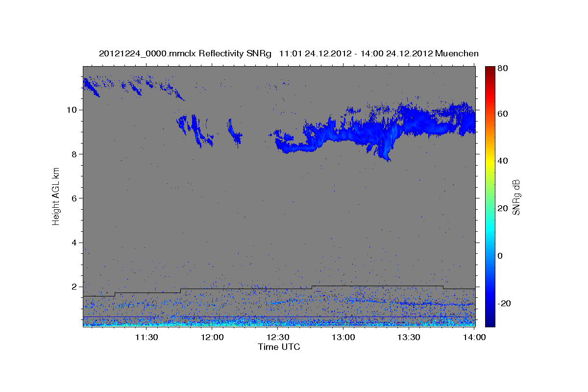The image size is (588, 392).
Task: Click the '12:30' time tick label
Action: [278, 337]
